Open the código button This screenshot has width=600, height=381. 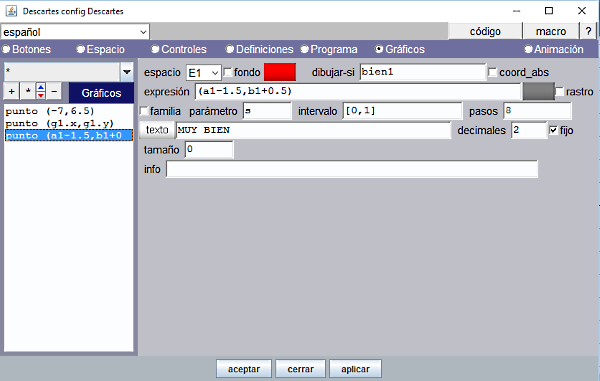point(485,31)
